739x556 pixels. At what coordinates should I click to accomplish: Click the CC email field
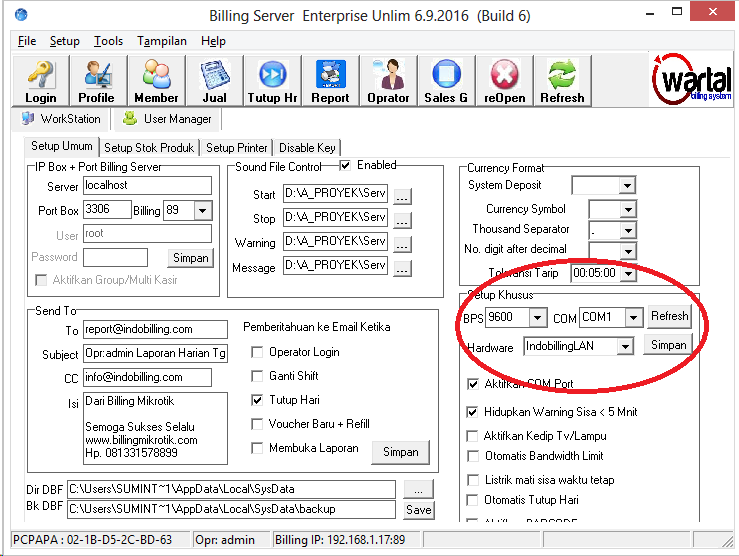pyautogui.click(x=148, y=377)
